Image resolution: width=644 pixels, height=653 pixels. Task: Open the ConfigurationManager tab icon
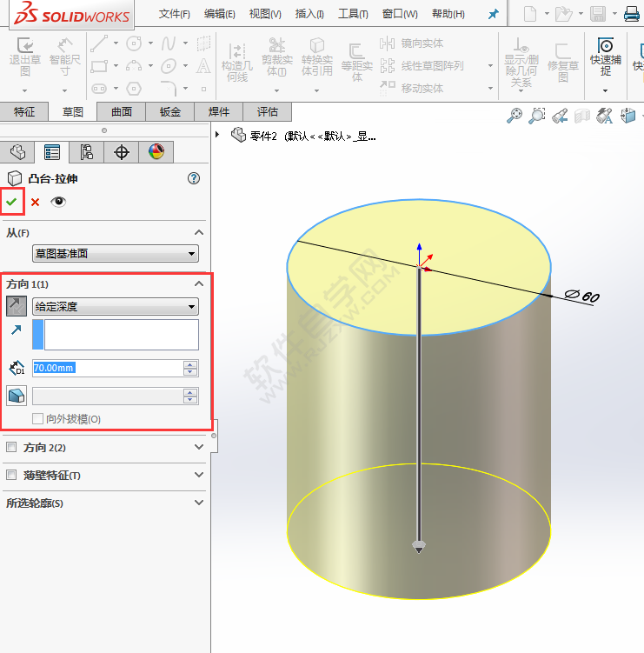point(86,152)
